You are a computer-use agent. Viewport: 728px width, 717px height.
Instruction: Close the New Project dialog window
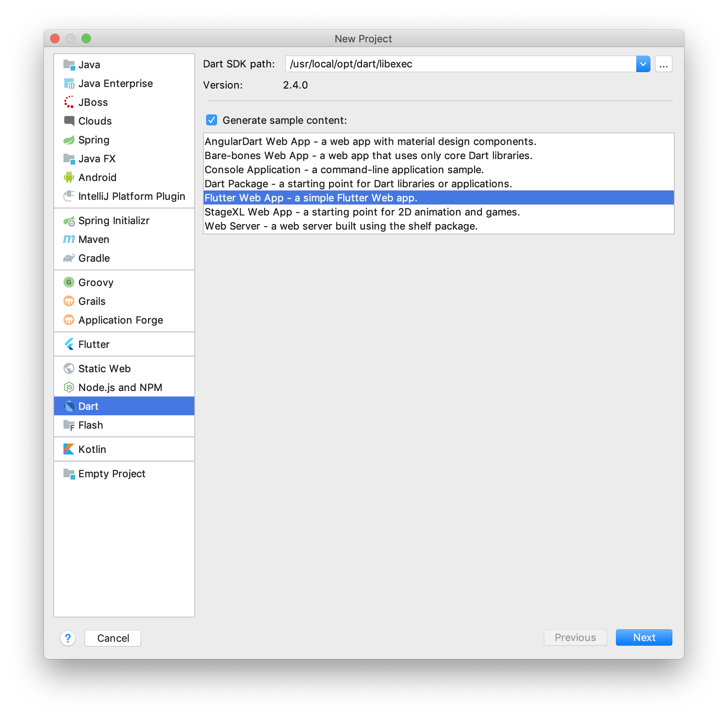[x=55, y=38]
